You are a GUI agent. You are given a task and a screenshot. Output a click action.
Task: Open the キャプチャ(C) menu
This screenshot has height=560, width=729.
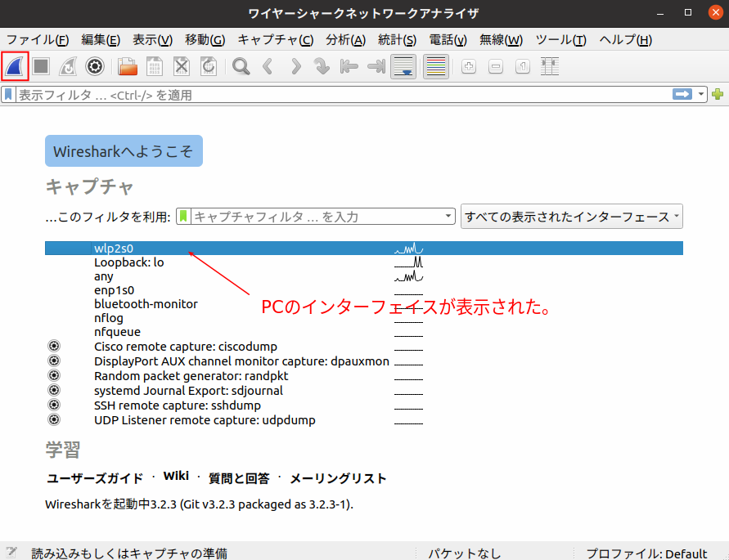pos(275,40)
